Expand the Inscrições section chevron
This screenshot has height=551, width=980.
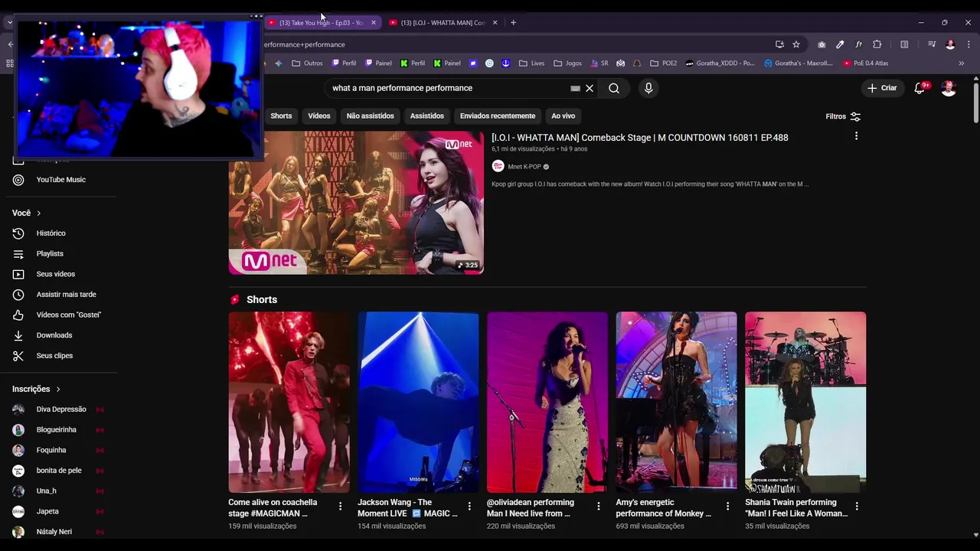tap(58, 390)
